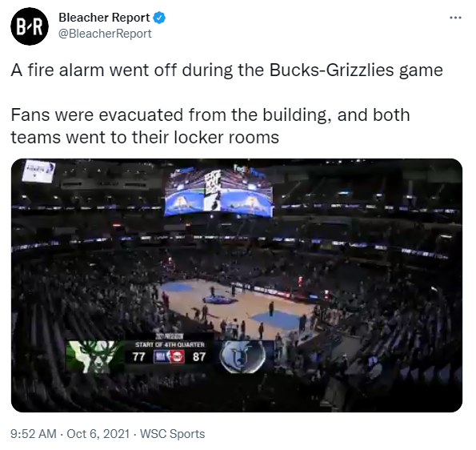
Task: Visit the @BleacherReport handle
Action: pyautogui.click(x=105, y=34)
